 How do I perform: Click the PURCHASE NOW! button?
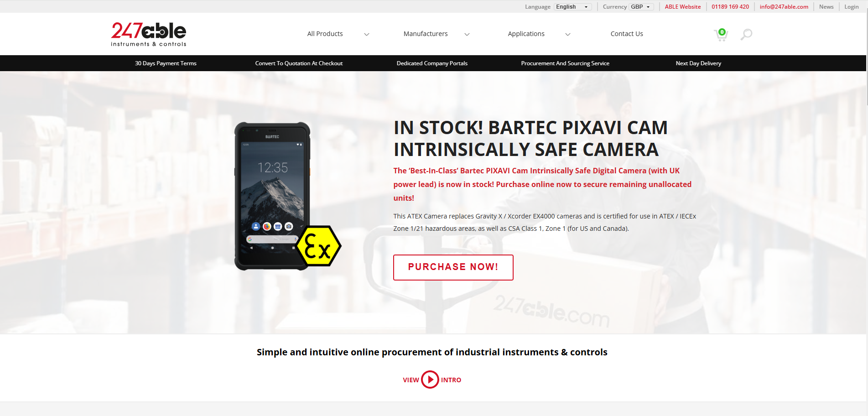point(453,267)
